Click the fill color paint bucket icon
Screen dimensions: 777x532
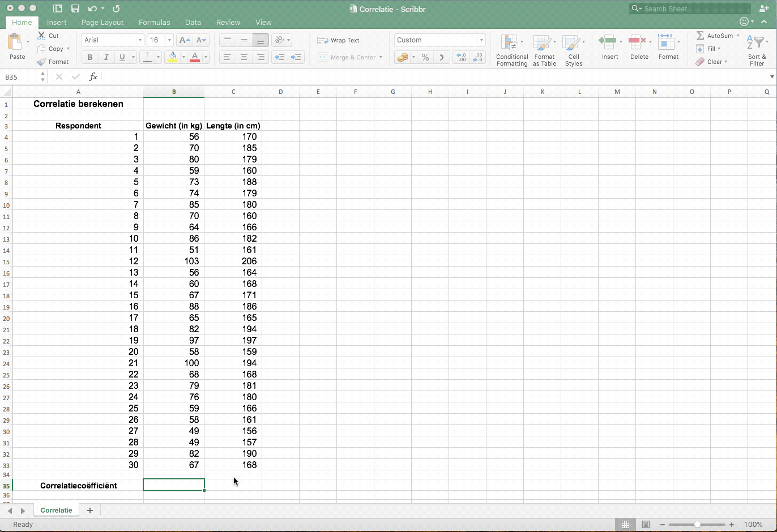173,57
